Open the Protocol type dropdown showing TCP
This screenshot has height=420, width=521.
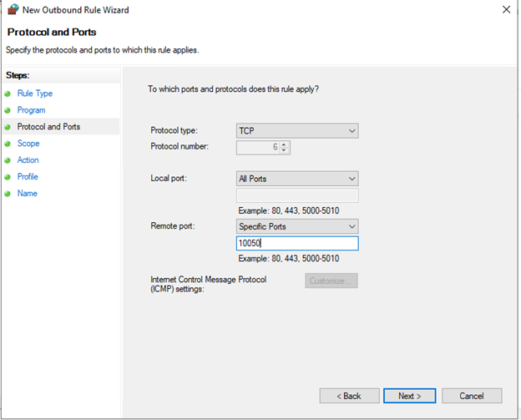point(297,130)
